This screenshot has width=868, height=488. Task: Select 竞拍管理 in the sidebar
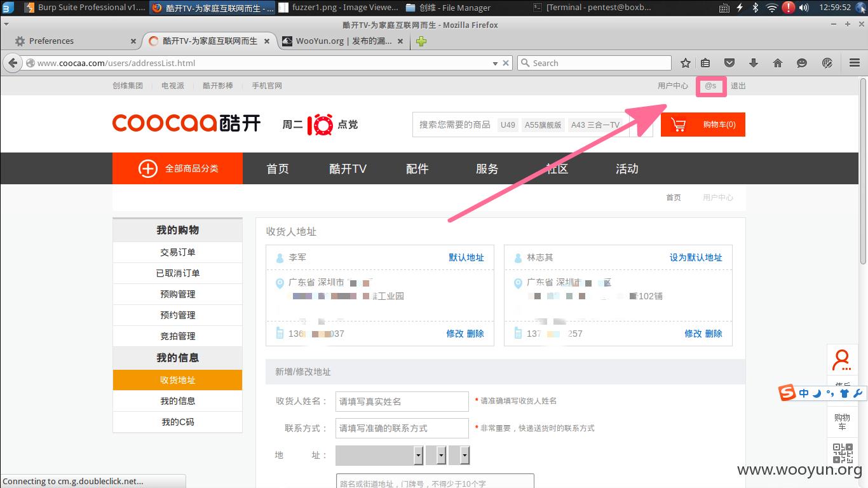coord(177,336)
